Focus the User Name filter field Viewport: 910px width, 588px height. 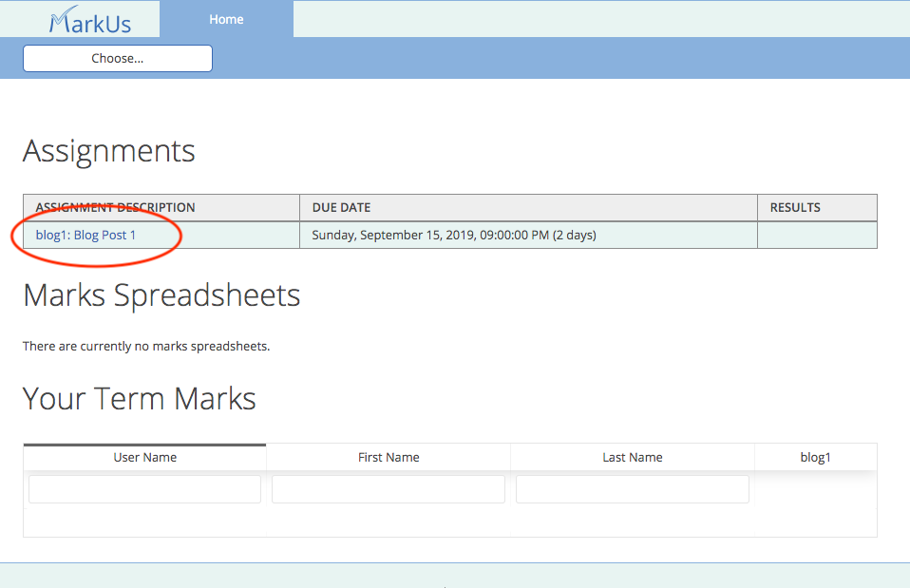pos(145,489)
